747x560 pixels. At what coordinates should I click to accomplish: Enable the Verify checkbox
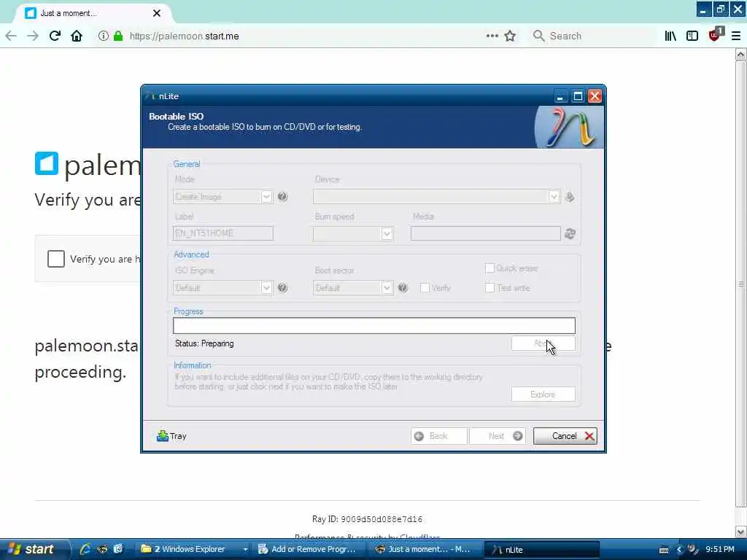(425, 287)
